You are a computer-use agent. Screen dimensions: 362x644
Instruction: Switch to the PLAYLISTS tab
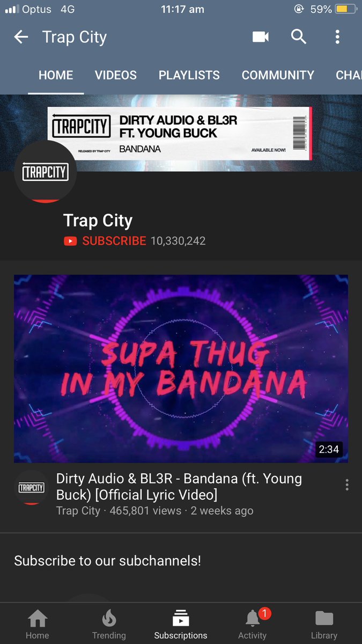[189, 75]
